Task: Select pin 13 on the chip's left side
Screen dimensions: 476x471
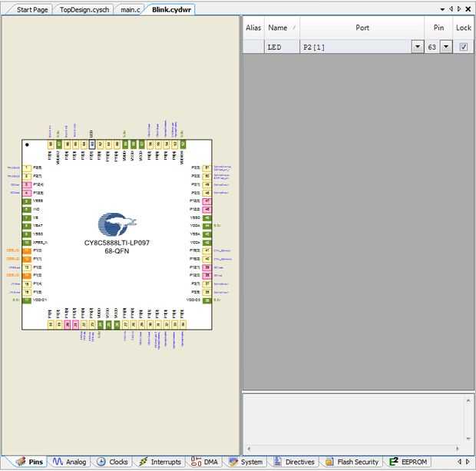Action: coord(27,267)
